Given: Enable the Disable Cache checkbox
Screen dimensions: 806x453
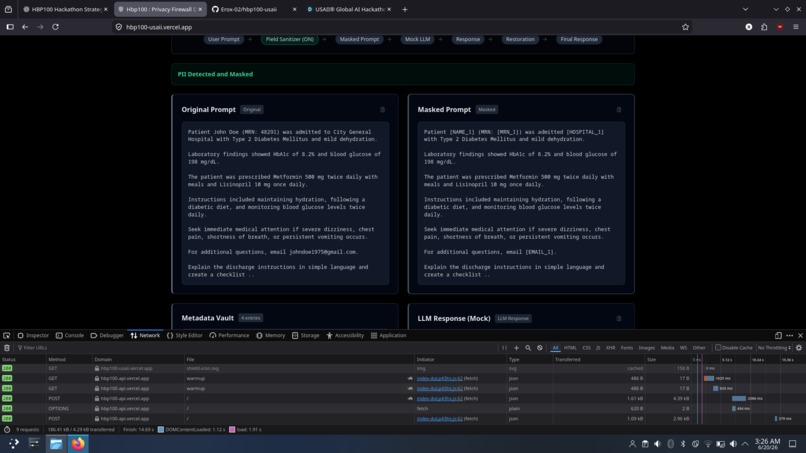Looking at the screenshot, I should click(x=718, y=348).
